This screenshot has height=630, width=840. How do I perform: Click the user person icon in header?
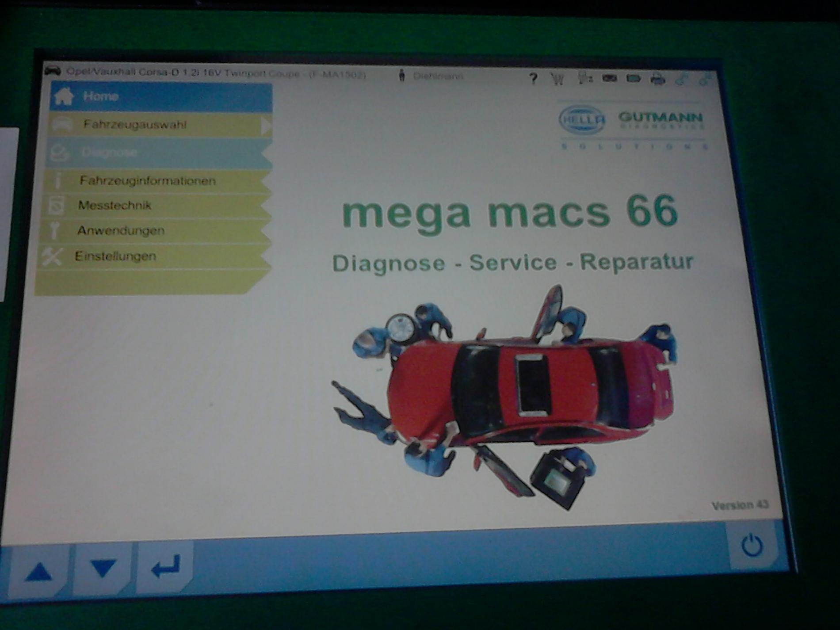pos(402,76)
